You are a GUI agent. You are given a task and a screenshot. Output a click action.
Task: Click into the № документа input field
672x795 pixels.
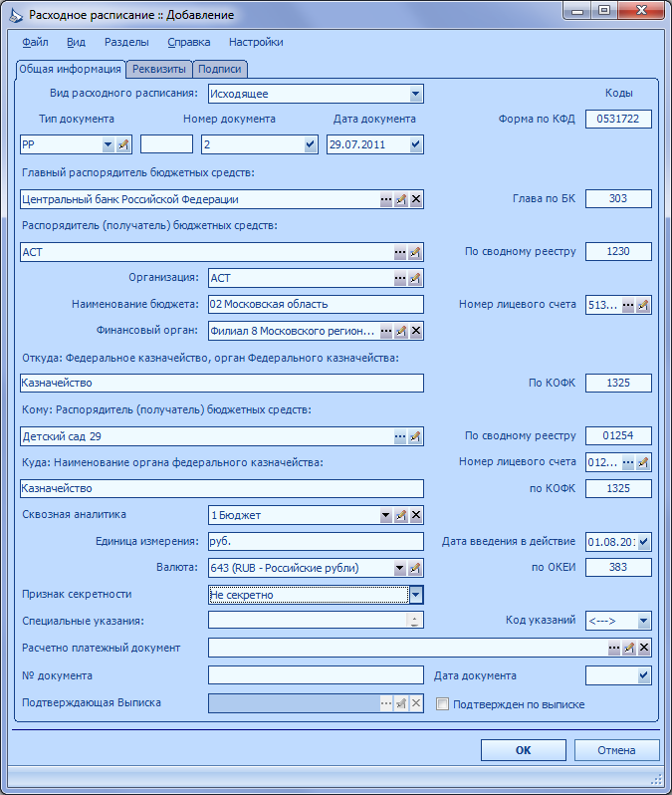(316, 674)
